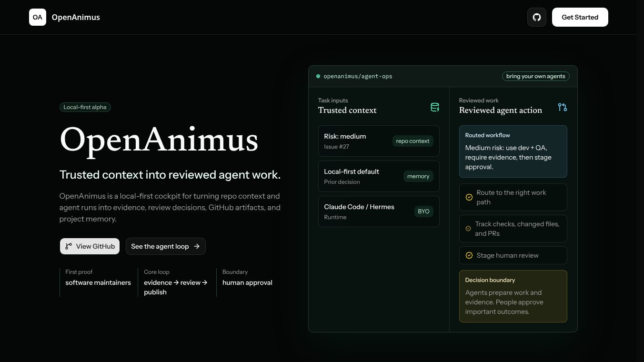This screenshot has width=644, height=362.
Task: Click the database icon beside Trusted context
Action: tap(434, 107)
